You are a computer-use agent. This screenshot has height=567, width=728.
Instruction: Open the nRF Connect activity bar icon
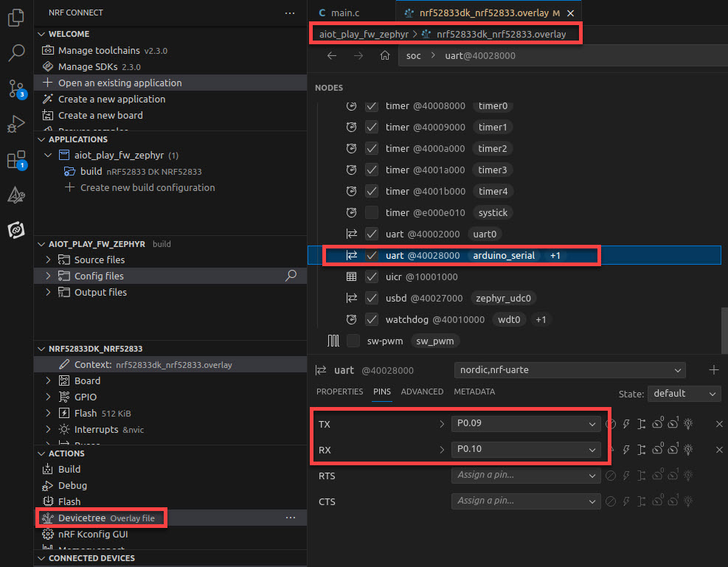pos(16,230)
